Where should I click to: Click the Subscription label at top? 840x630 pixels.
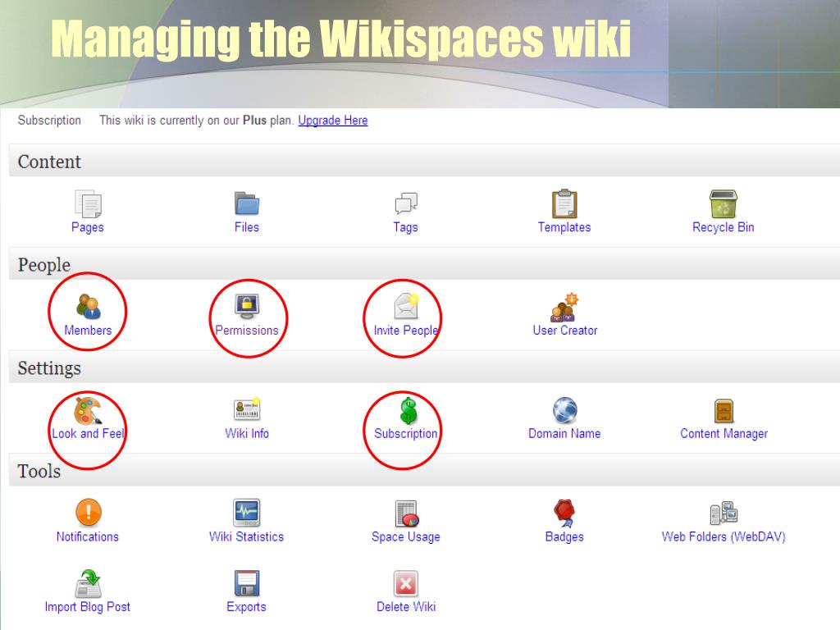coord(49,121)
